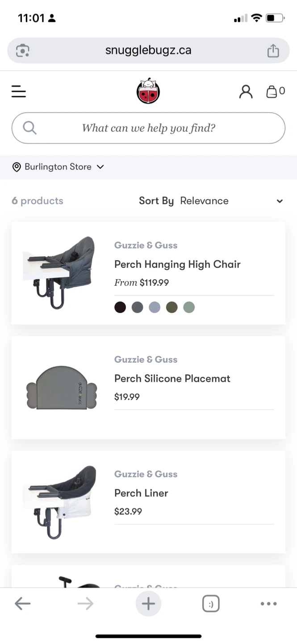Open Perch Silicone Placemat product
Screen dimensions: 297x644
pos(172,378)
